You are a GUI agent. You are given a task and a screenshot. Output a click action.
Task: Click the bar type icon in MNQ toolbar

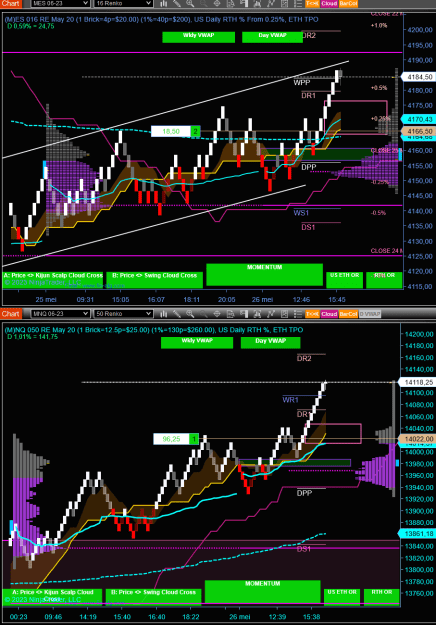163,314
